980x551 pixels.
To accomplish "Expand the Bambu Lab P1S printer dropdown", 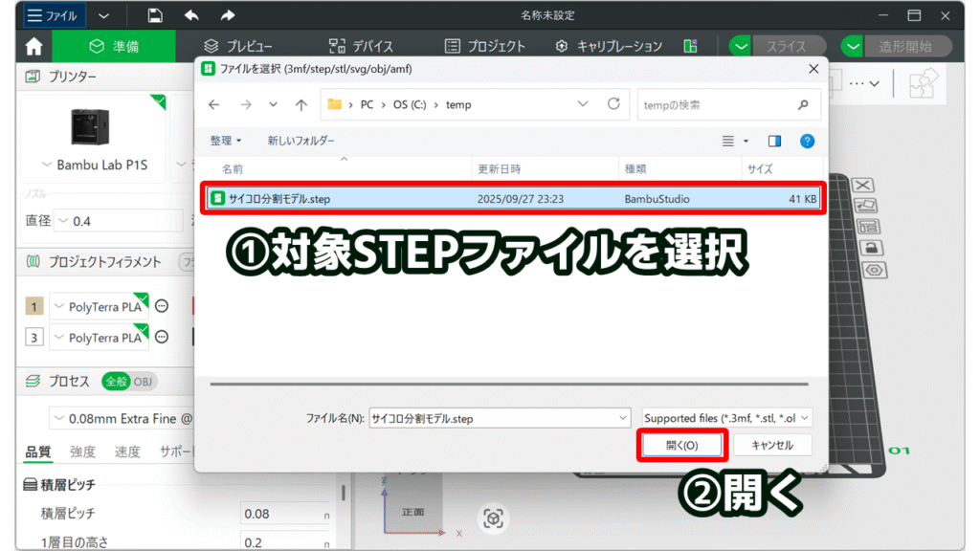I will coord(94,165).
